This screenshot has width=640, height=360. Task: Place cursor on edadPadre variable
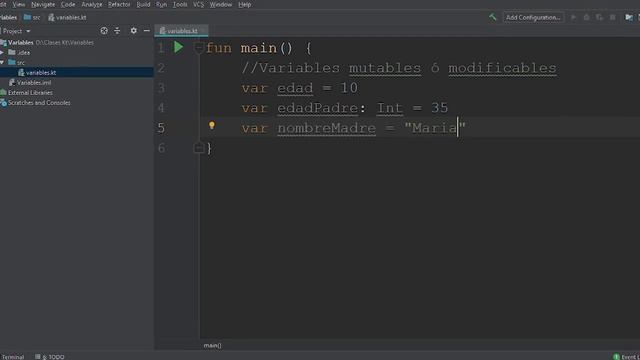pyautogui.click(x=318, y=108)
